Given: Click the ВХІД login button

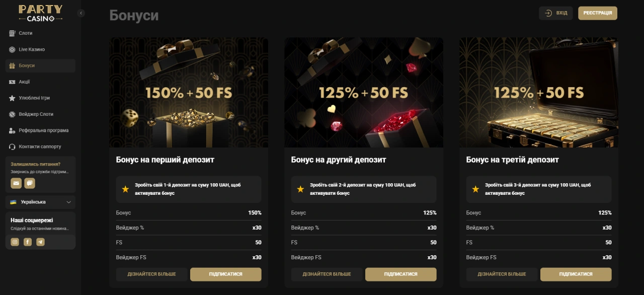Looking at the screenshot, I should (555, 13).
